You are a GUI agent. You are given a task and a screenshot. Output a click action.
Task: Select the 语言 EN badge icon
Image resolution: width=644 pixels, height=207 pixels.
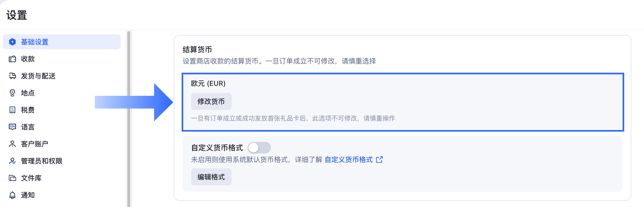click(x=12, y=127)
